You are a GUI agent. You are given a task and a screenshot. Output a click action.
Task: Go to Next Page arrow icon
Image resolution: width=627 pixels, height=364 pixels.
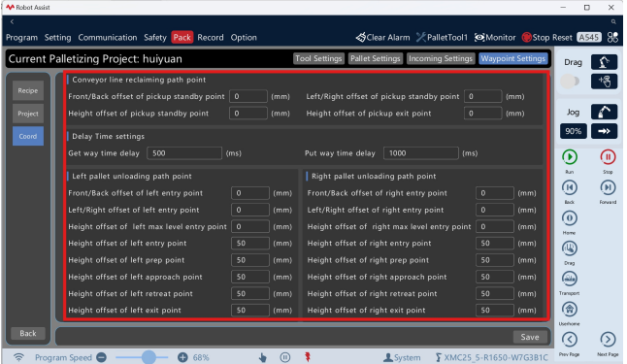pos(608,340)
